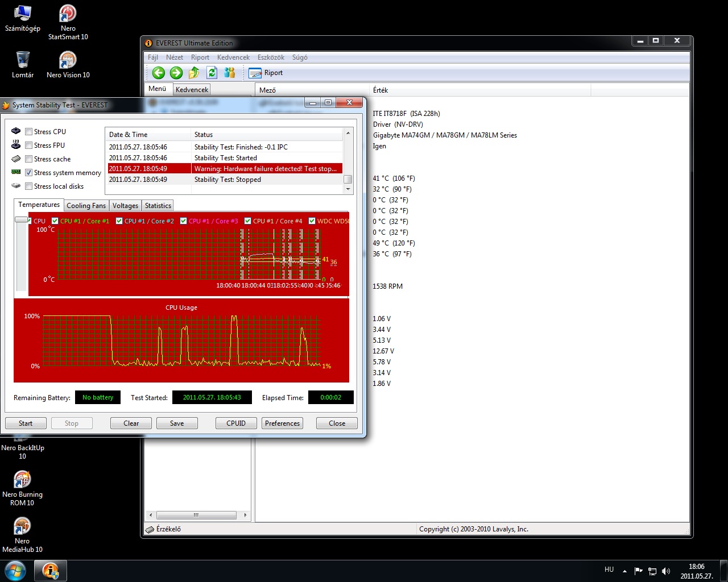Open the Nézet menu
Screen dimensions: 728x582
pos(175,57)
